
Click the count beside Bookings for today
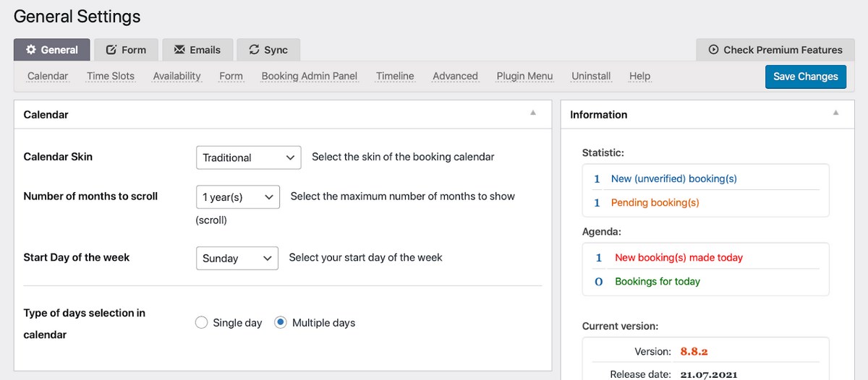599,281
